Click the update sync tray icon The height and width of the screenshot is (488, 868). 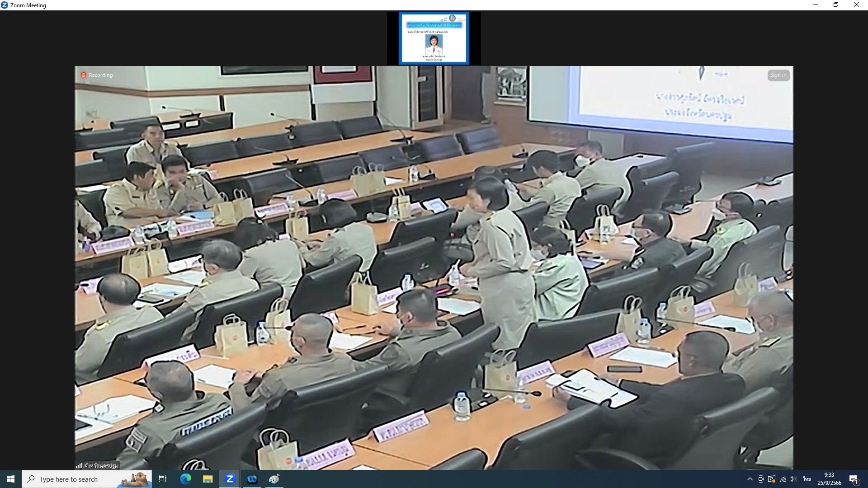[772, 479]
